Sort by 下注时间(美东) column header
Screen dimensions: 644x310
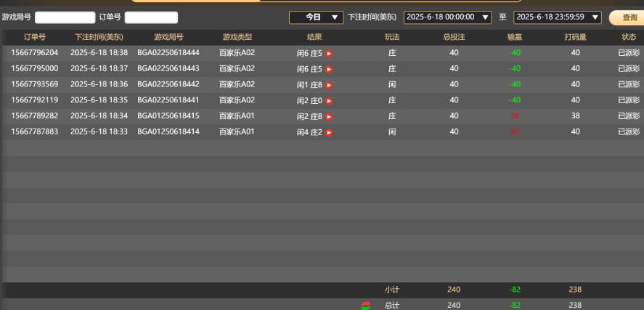(99, 37)
